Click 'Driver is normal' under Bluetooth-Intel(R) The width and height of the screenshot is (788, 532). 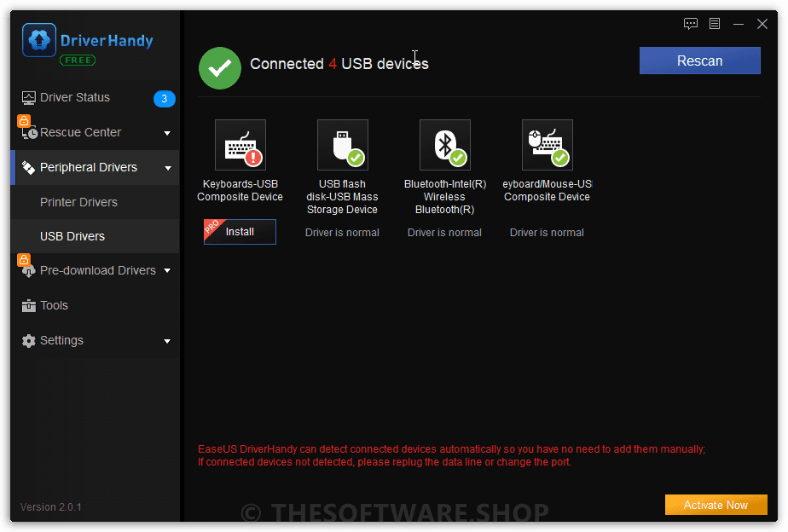(x=444, y=233)
